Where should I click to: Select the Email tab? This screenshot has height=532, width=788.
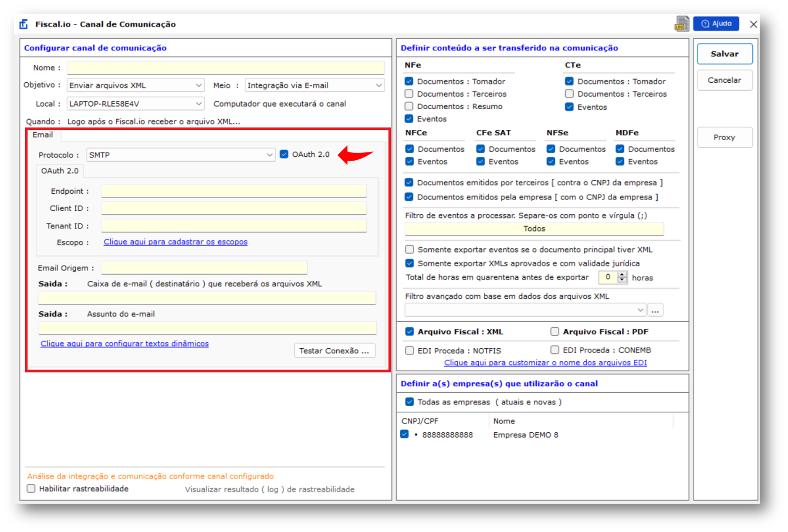point(43,135)
